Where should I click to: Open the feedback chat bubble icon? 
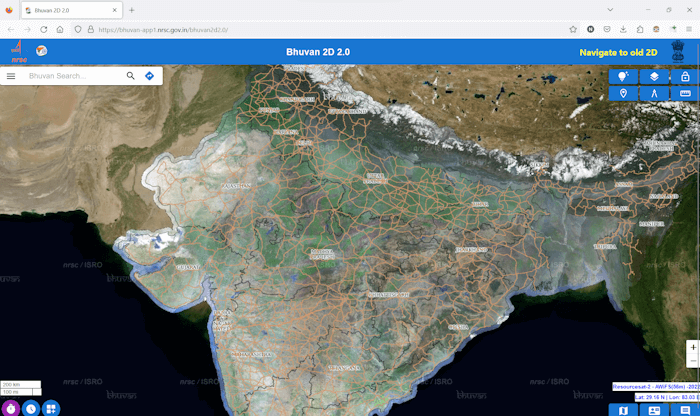685,410
